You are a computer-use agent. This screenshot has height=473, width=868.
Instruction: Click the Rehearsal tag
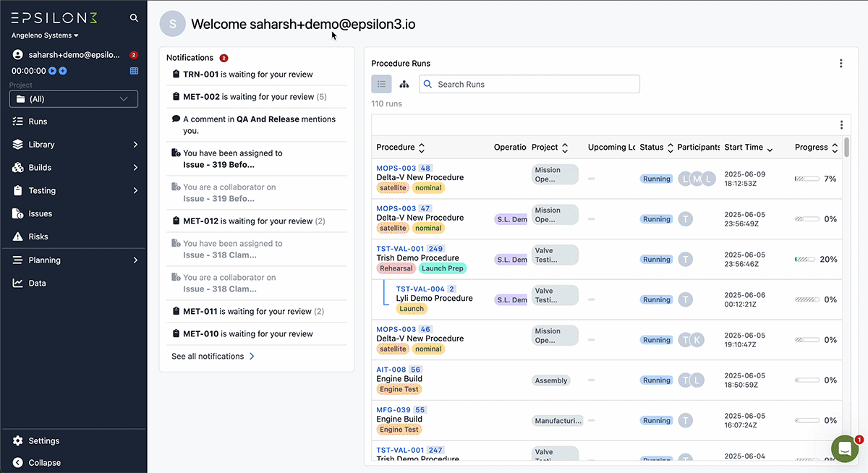click(396, 268)
